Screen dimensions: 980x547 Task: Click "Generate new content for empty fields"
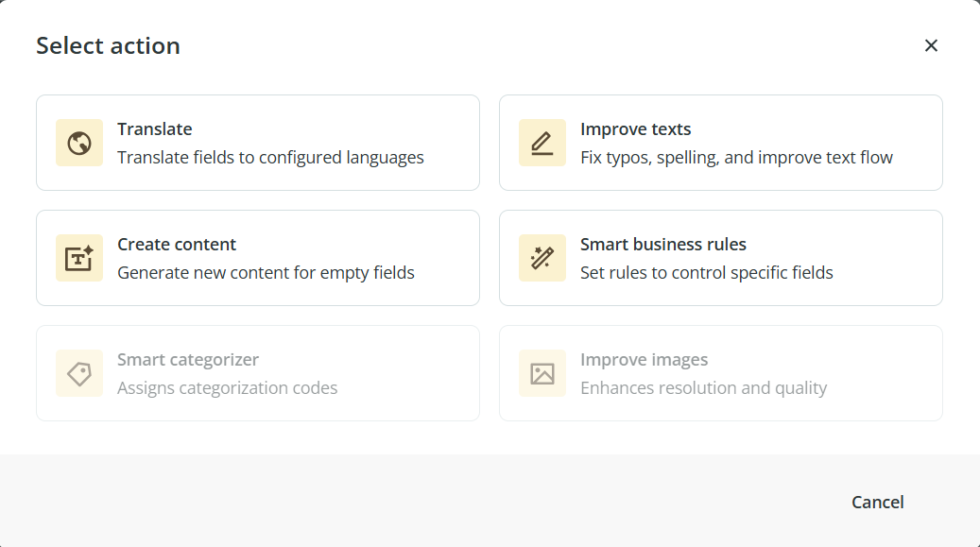click(266, 273)
